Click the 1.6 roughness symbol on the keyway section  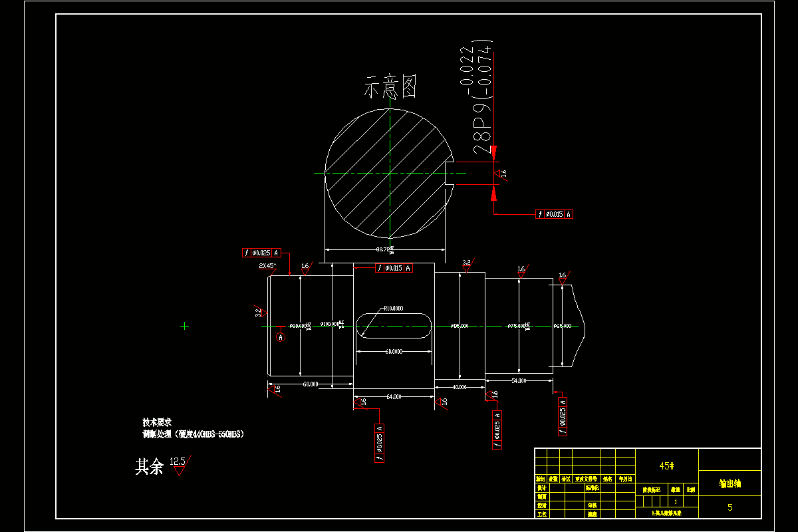[501, 174]
